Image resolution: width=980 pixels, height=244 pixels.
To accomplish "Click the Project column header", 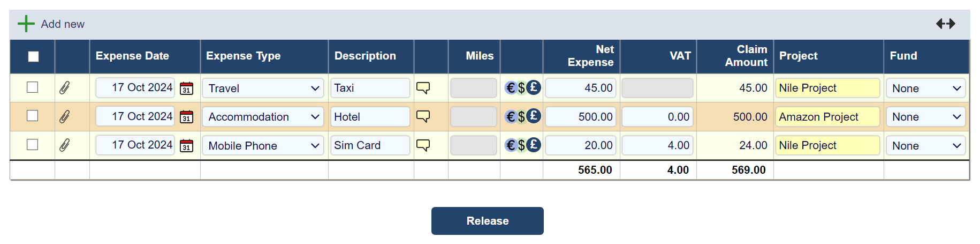I will click(798, 56).
